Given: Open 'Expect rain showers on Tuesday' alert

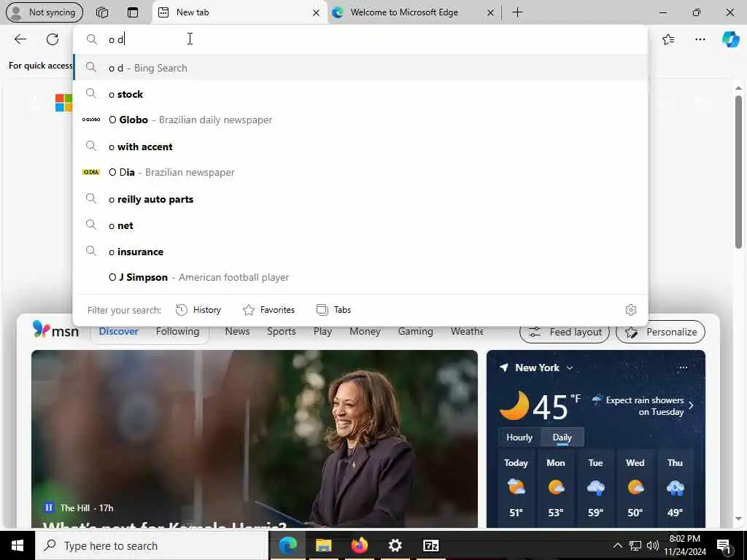Looking at the screenshot, I should coord(643,405).
